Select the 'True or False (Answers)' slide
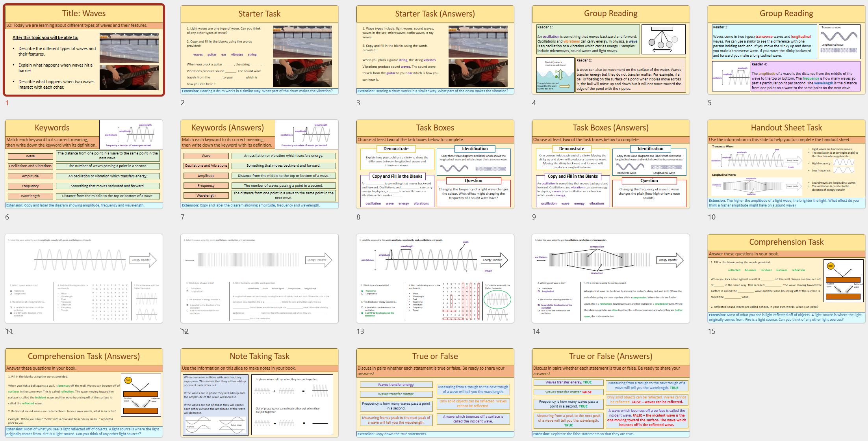 click(x=611, y=393)
